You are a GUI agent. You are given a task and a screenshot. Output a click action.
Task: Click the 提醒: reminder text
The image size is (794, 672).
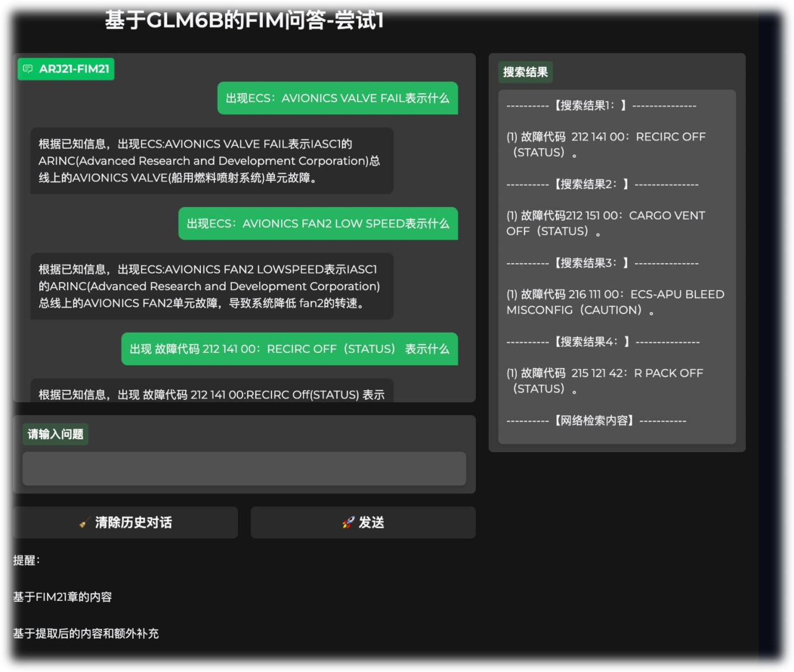tap(27, 561)
